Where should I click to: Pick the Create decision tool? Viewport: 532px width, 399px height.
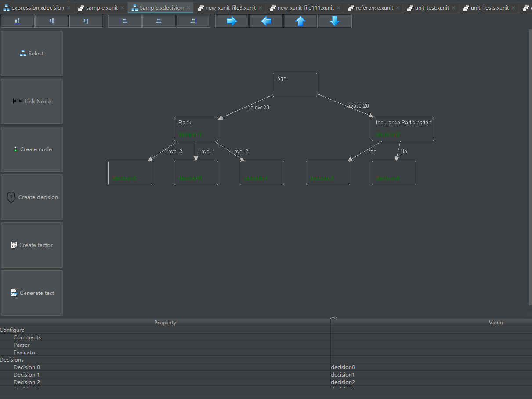[x=32, y=197]
